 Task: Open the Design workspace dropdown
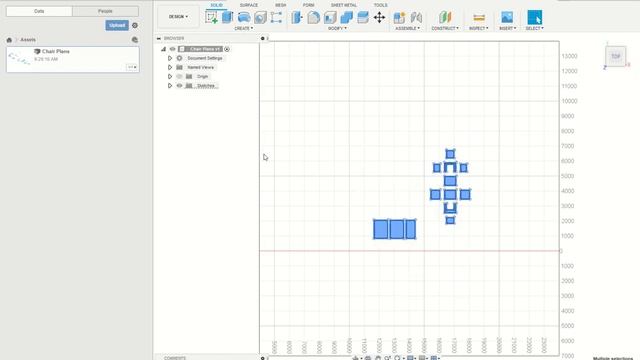(x=178, y=17)
